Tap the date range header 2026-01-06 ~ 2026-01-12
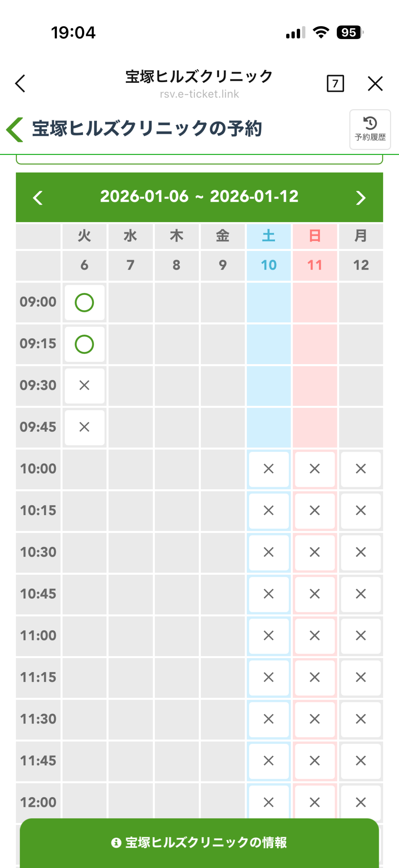The image size is (399, 868). (199, 197)
